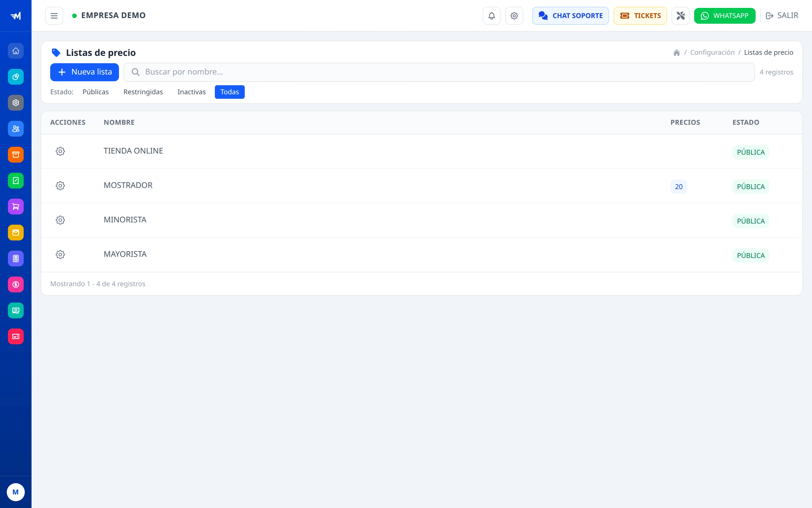
Task: Select the gray gear sidebar icon
Action: click(16, 103)
